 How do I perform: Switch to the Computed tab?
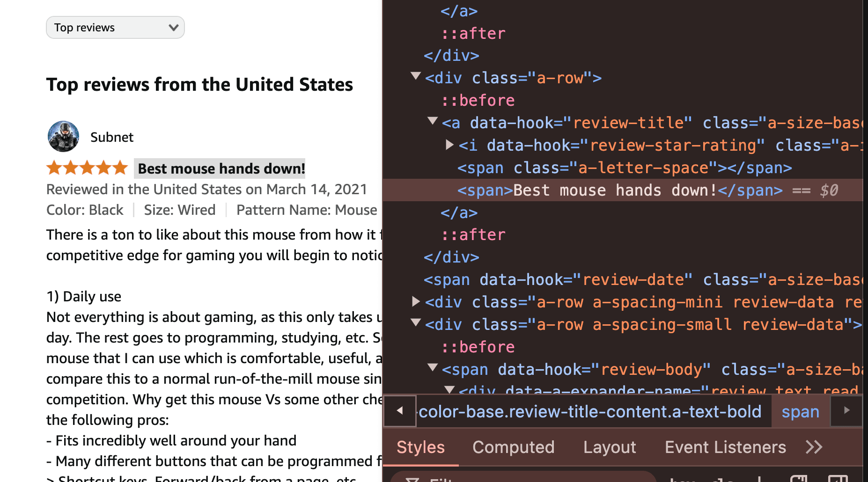(x=513, y=447)
